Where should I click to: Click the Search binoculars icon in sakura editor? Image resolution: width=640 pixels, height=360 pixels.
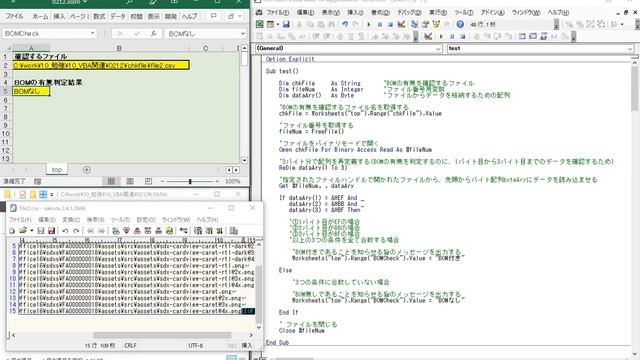[116, 231]
